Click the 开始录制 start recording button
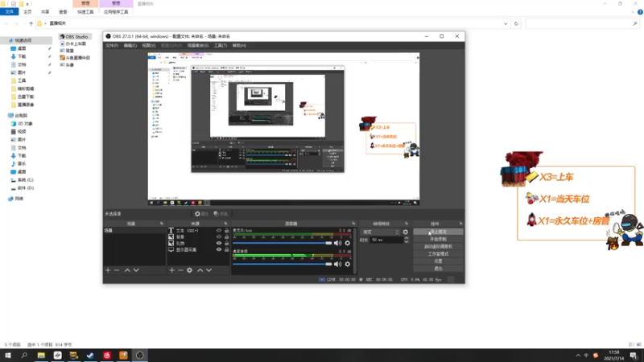644x362 pixels. (x=438, y=239)
